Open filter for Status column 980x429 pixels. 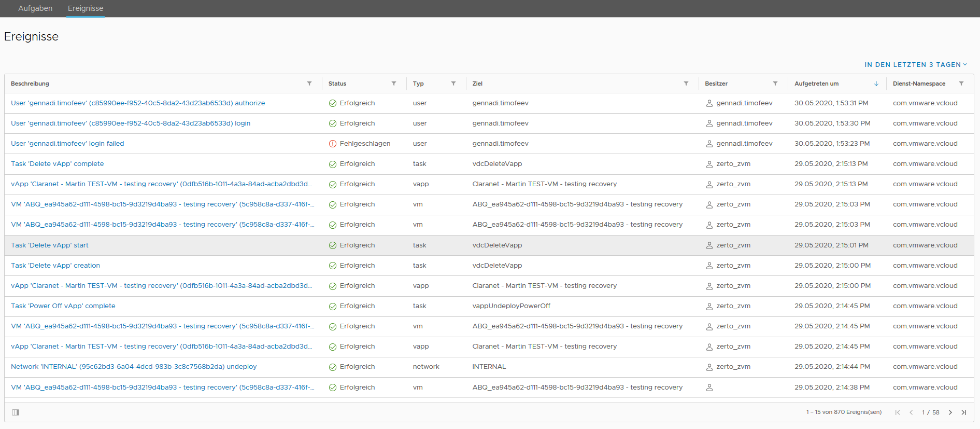[x=394, y=84]
